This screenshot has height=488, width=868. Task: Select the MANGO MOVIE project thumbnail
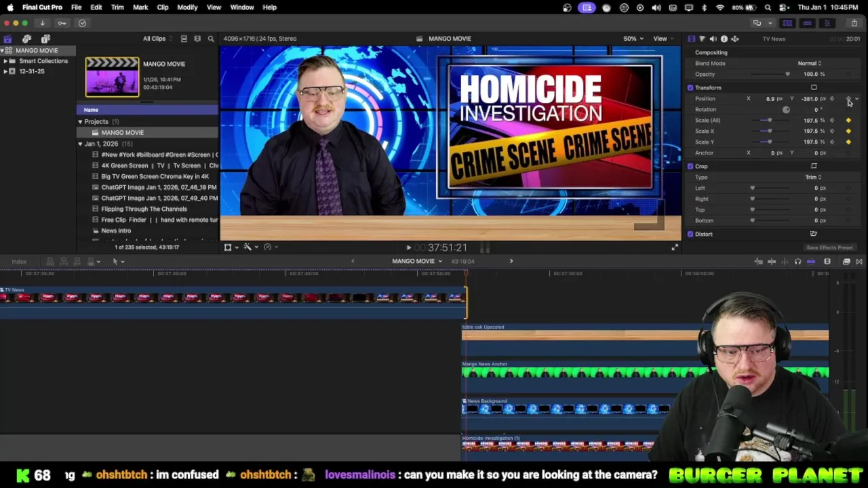(x=112, y=77)
